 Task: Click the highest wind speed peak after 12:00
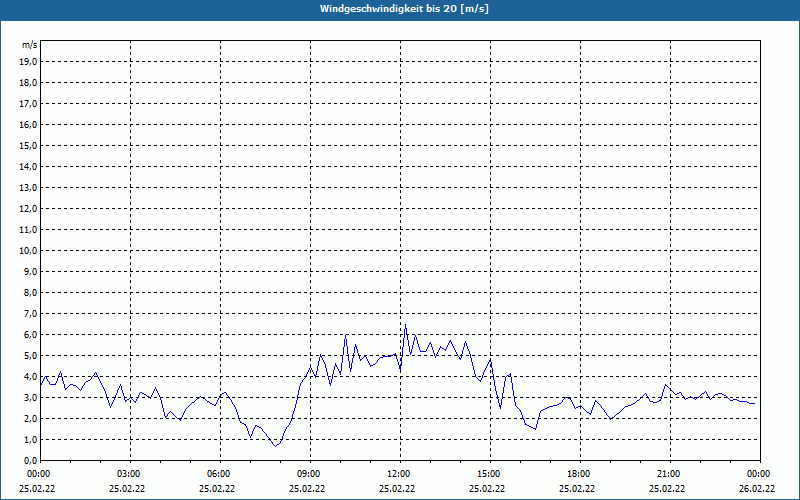[405, 326]
